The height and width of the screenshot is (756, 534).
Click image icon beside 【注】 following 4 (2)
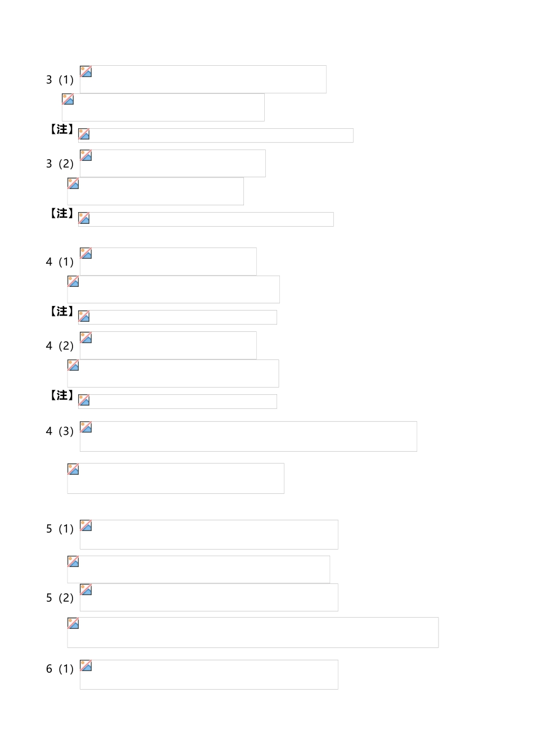pyautogui.click(x=84, y=400)
